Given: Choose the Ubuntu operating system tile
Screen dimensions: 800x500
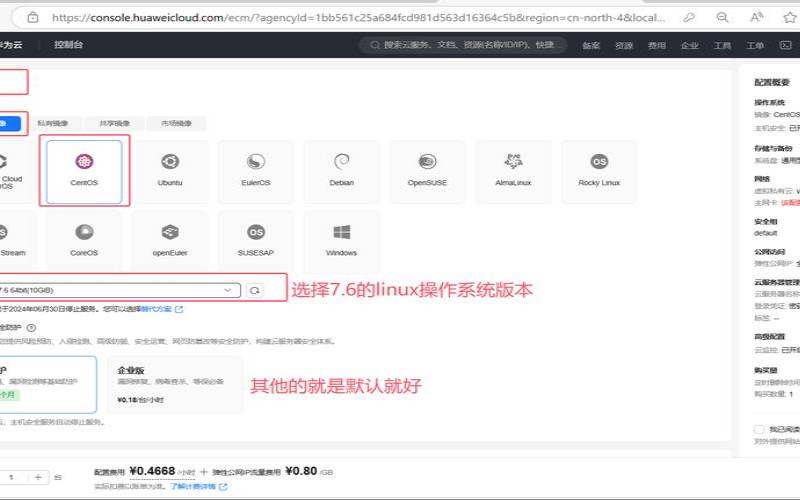Looking at the screenshot, I should 170,171.
